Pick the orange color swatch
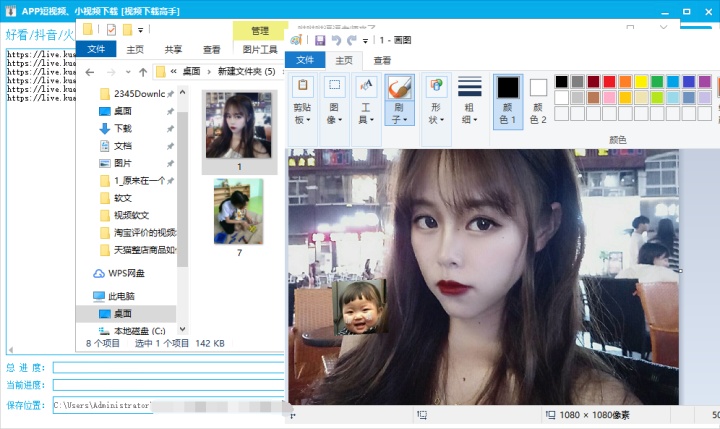The image size is (720, 429). (625, 82)
